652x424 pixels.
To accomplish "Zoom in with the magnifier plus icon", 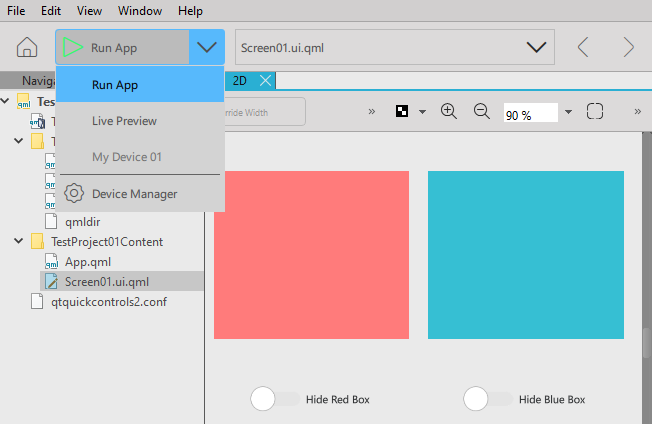I will (449, 111).
